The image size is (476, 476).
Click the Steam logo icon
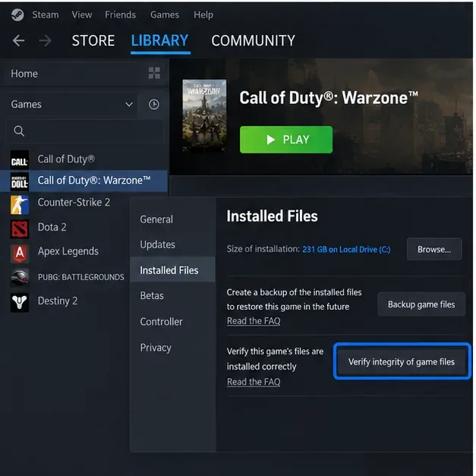[x=17, y=14]
